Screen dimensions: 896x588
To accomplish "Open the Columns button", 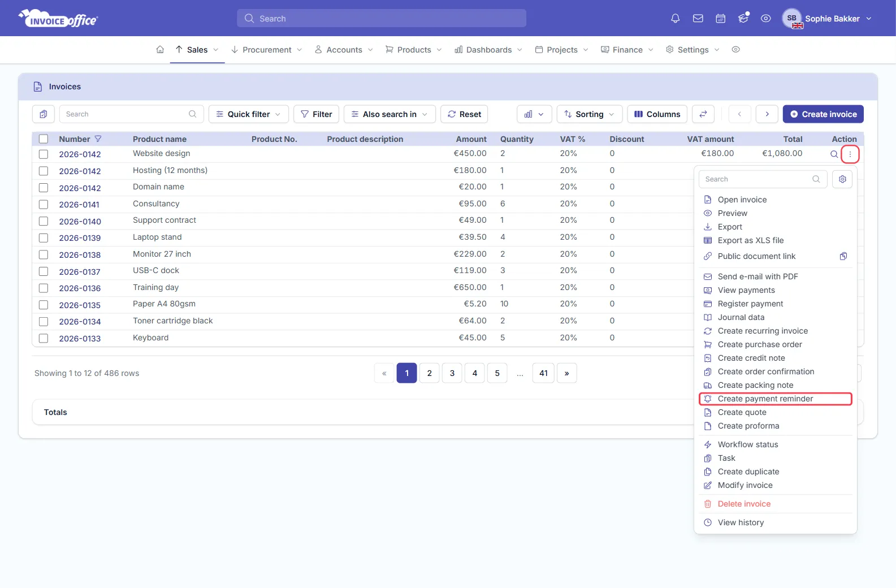I will pyautogui.click(x=657, y=114).
